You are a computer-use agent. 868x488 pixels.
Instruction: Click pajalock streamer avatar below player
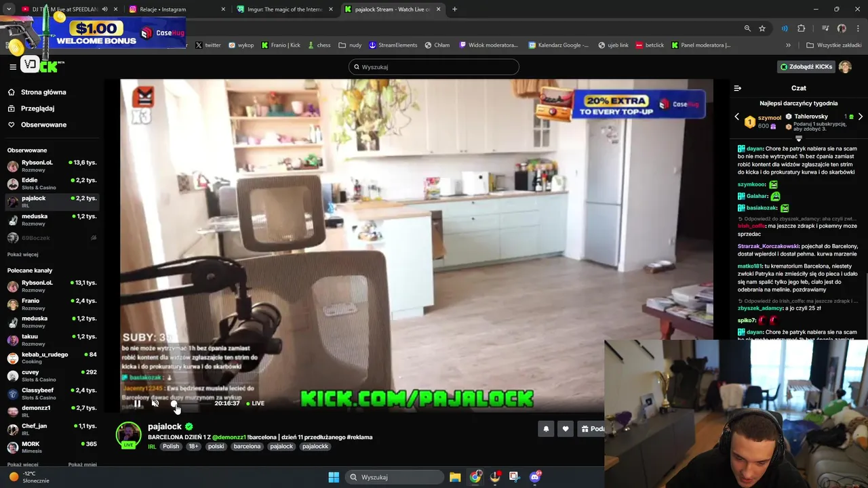[128, 434]
